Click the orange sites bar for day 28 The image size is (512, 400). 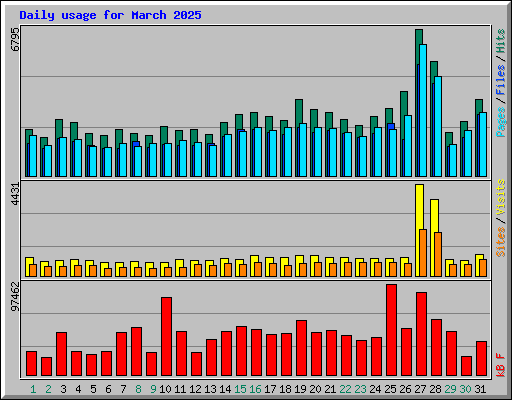[x=438, y=254]
